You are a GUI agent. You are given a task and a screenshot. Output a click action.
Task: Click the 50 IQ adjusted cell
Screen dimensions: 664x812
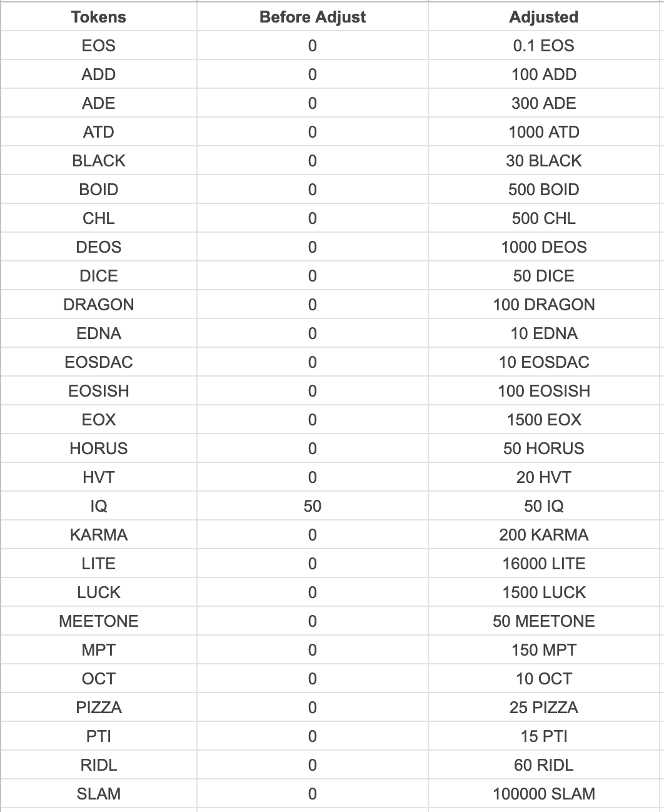(543, 506)
